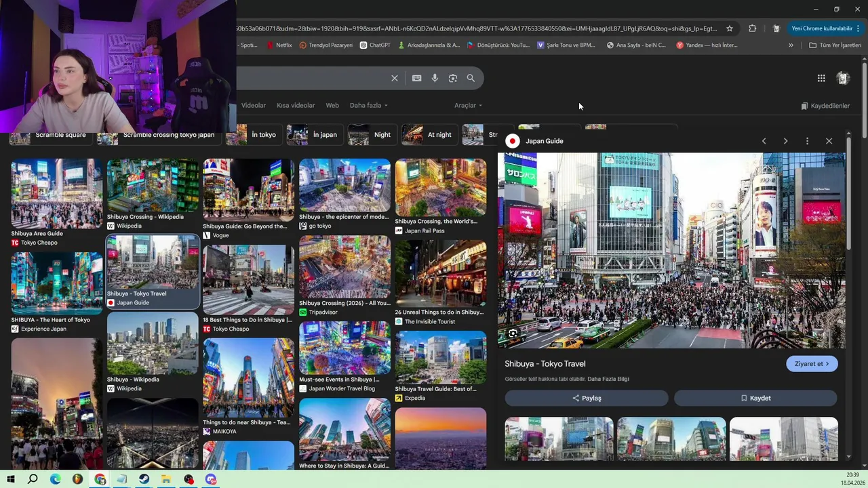The width and height of the screenshot is (868, 488).
Task: Search inside image with lens overlay icon
Action: click(x=513, y=333)
